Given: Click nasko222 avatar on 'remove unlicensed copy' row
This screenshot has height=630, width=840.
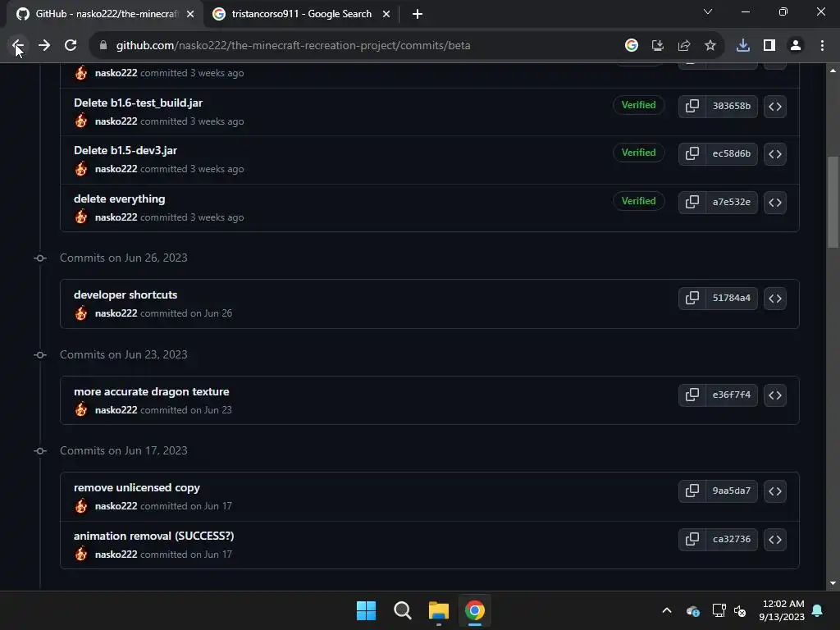Looking at the screenshot, I should (81, 505).
